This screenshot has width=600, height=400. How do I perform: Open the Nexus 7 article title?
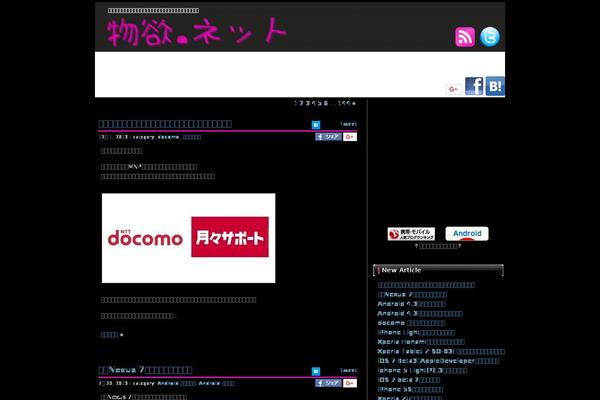145,370
